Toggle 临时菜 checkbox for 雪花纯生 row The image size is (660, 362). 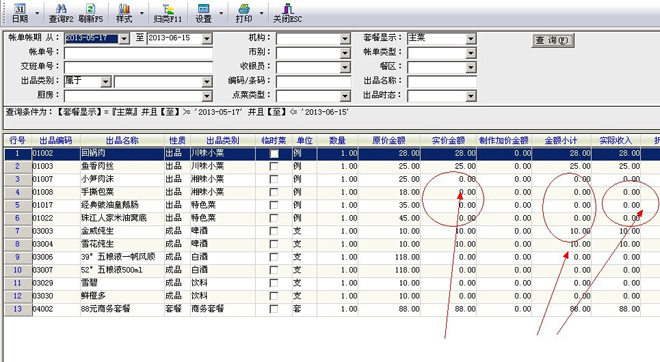tap(274, 244)
